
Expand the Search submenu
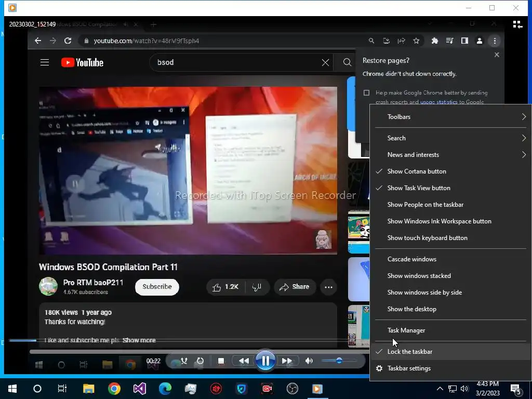450,138
